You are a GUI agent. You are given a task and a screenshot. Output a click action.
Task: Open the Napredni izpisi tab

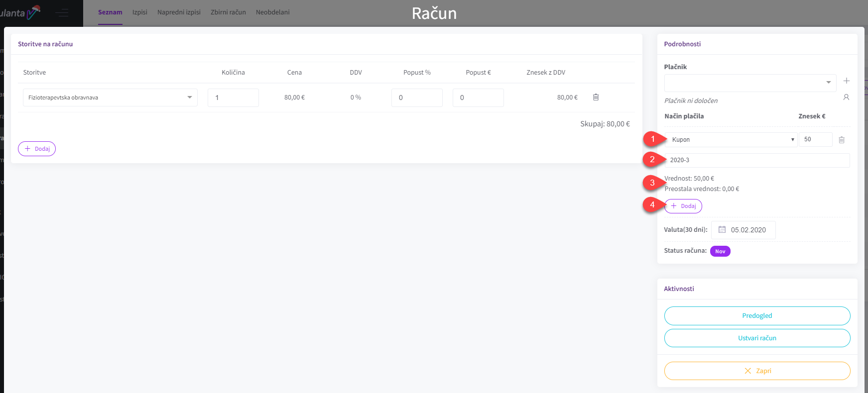tap(179, 12)
